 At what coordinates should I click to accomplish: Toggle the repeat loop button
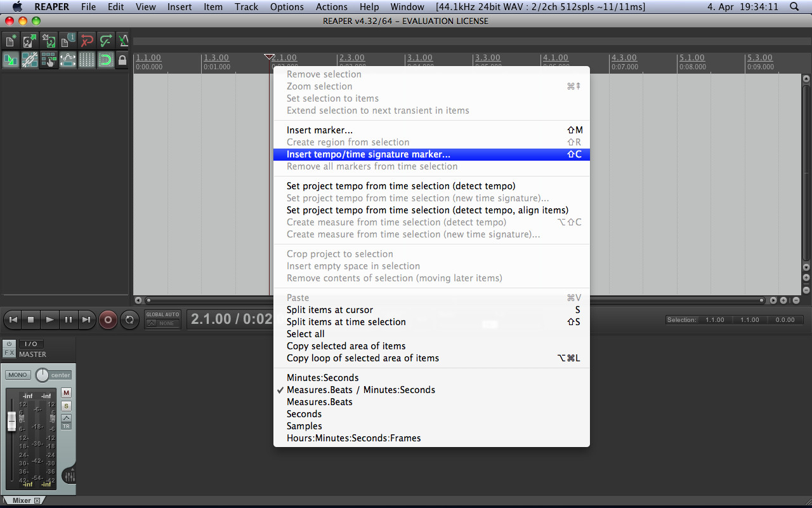(x=129, y=320)
